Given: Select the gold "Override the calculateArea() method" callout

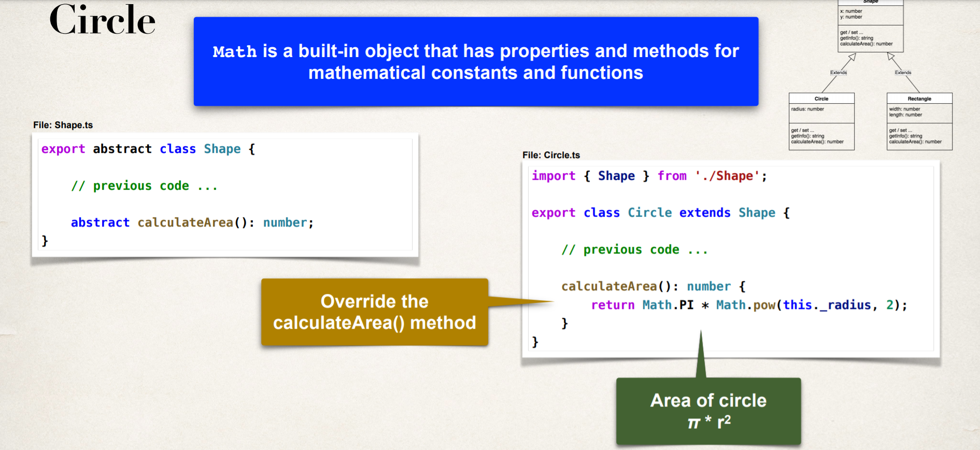Looking at the screenshot, I should coord(375,312).
